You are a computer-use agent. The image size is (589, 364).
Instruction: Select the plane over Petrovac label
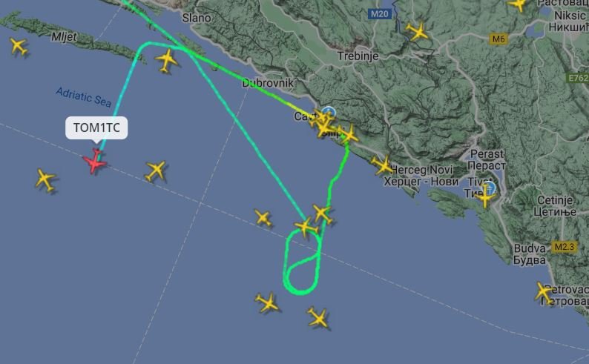544,292
